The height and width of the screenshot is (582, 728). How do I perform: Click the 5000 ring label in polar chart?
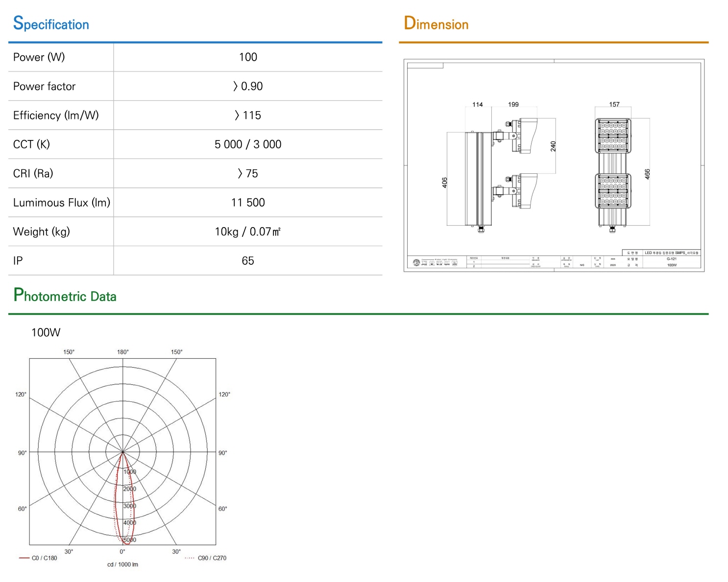[x=129, y=540]
